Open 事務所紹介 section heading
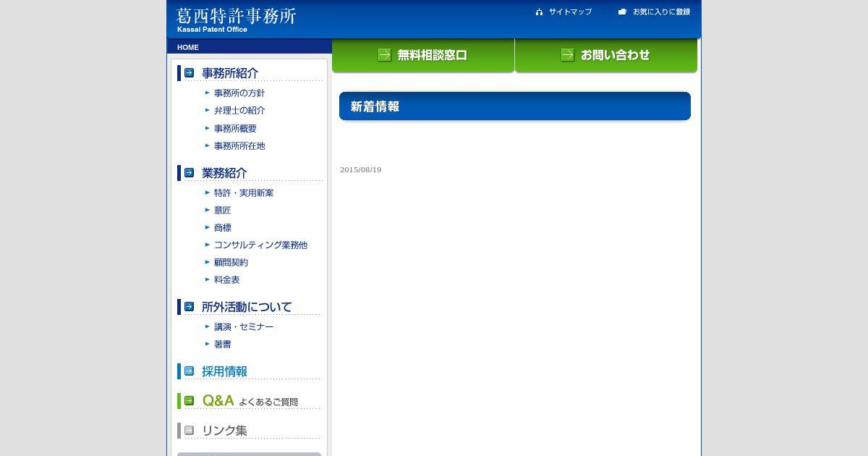This screenshot has height=456, width=868. click(x=230, y=73)
